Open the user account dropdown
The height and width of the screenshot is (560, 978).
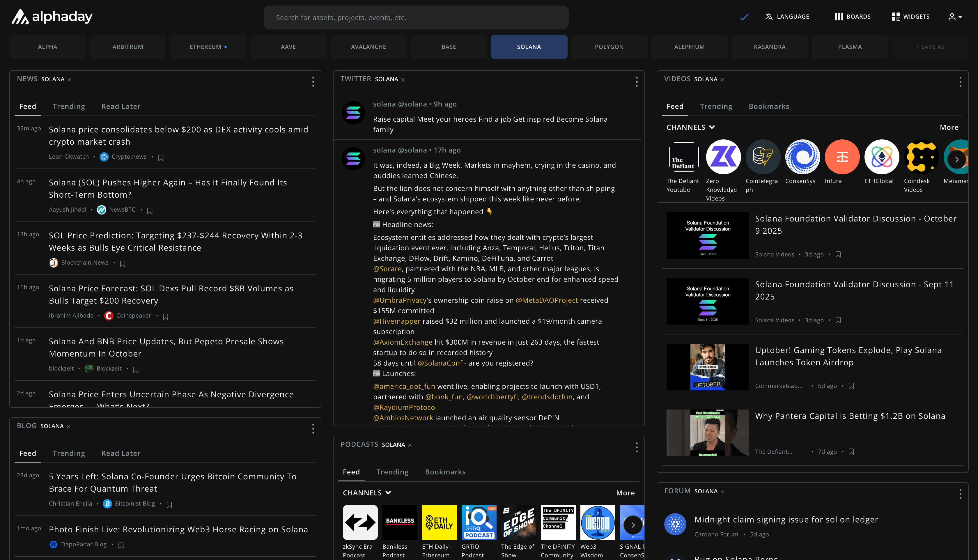955,17
